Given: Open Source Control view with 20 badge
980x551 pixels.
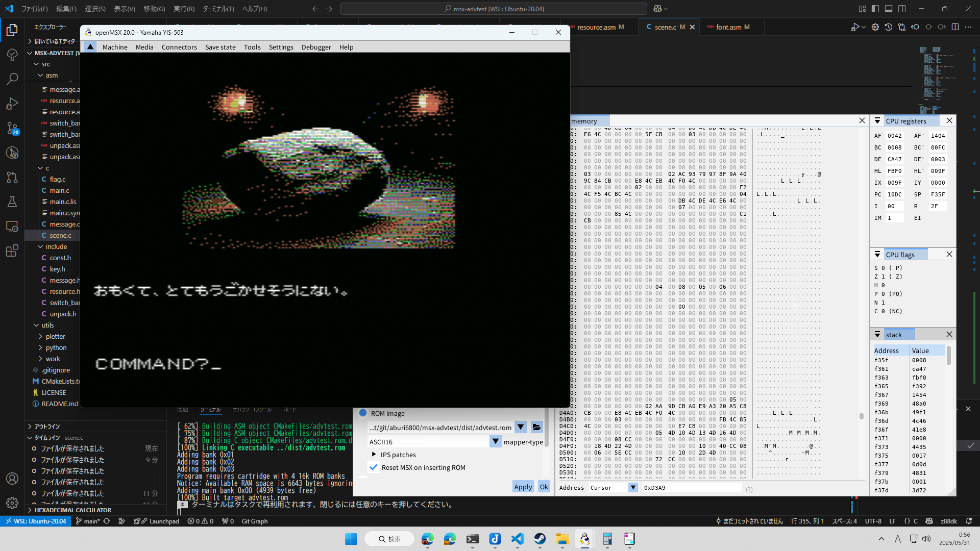Looking at the screenshot, I should tap(12, 128).
